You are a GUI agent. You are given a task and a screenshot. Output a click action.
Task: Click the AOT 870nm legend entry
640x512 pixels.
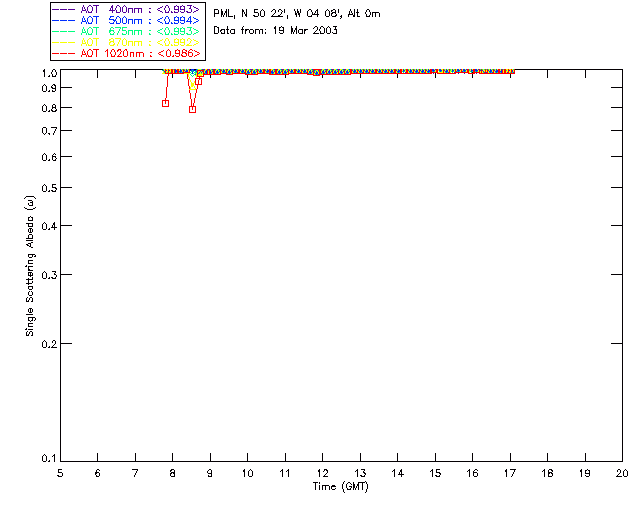(126, 42)
